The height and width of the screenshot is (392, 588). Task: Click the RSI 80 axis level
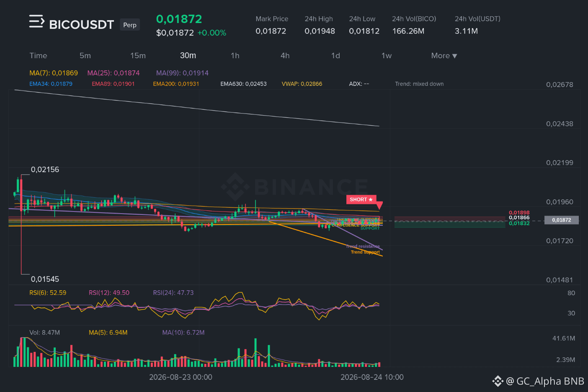pos(571,293)
